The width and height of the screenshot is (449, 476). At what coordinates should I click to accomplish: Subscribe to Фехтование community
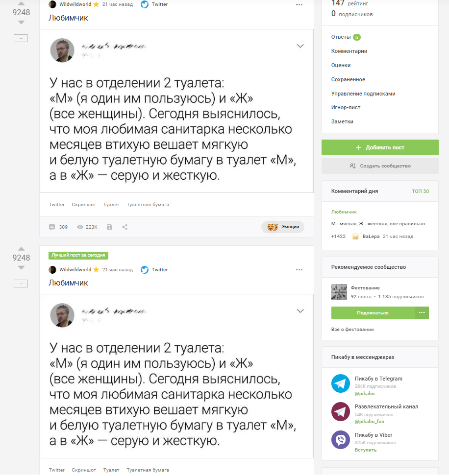(x=373, y=313)
